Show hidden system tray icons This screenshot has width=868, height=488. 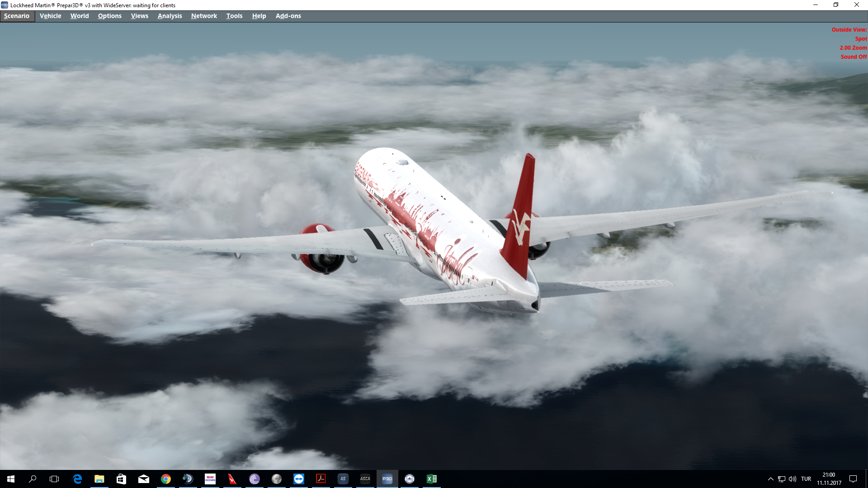tap(770, 479)
